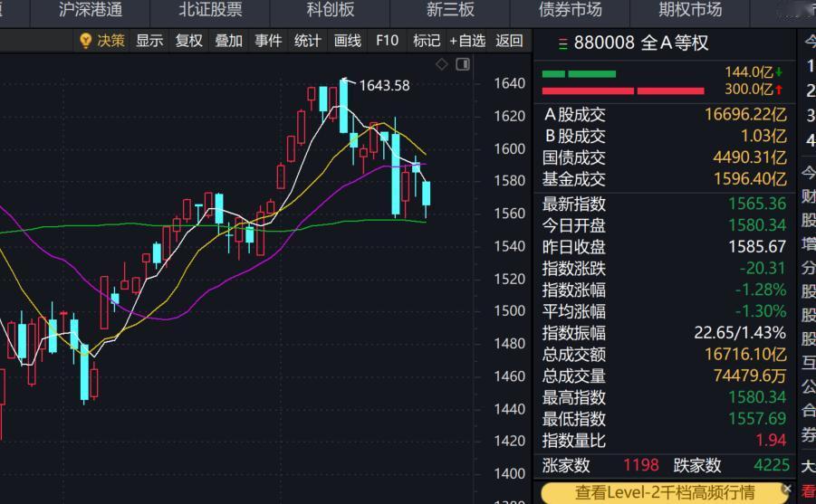Click the 查看Level-2千档高频行情 banner

[x=665, y=492]
